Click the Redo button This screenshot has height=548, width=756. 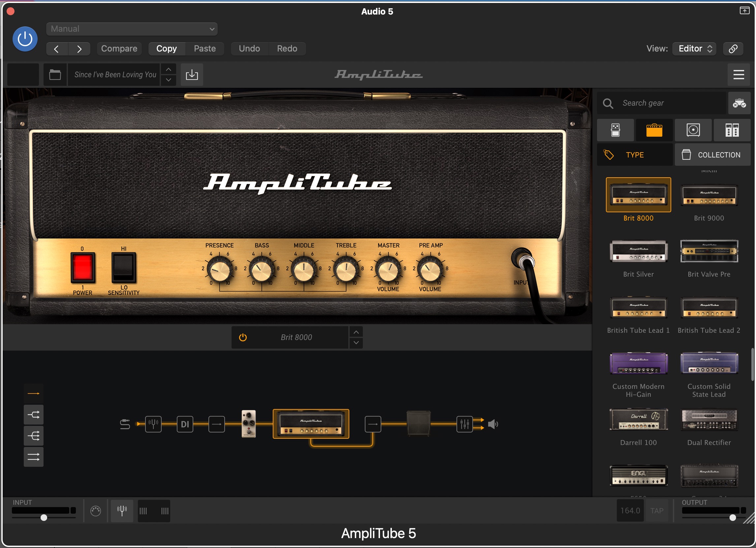tap(287, 49)
